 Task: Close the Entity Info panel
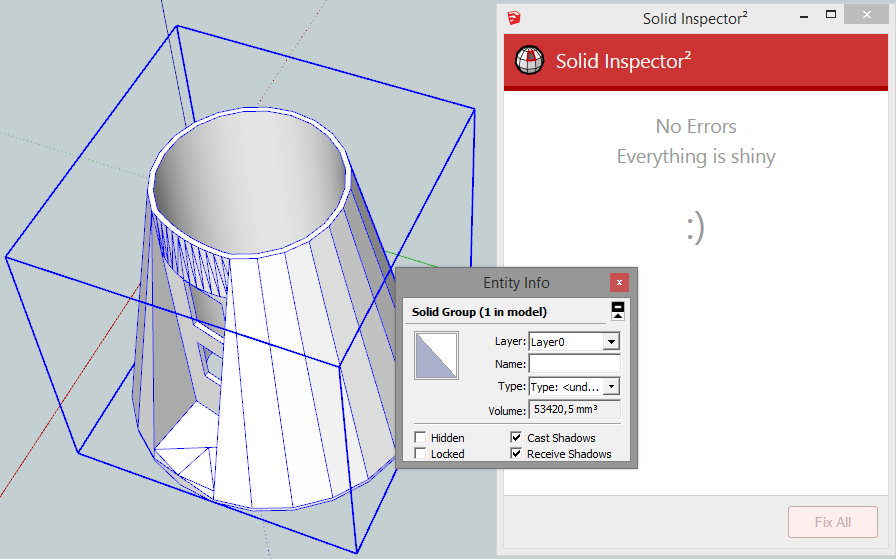tap(620, 283)
